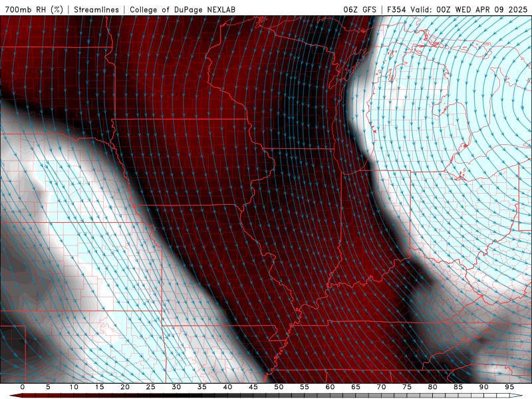Image resolution: width=532 pixels, height=399 pixels.
Task: Click the 40 label on the humidity legend
Action: click(x=227, y=387)
